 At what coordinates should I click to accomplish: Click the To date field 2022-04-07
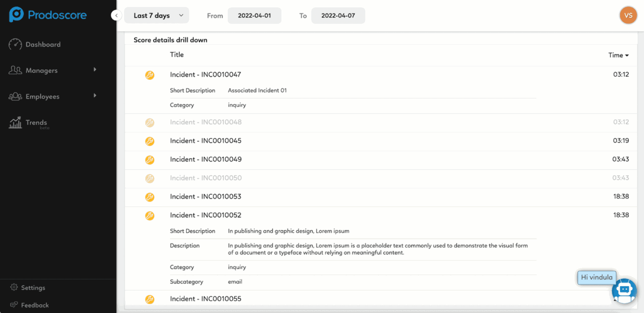tap(338, 15)
